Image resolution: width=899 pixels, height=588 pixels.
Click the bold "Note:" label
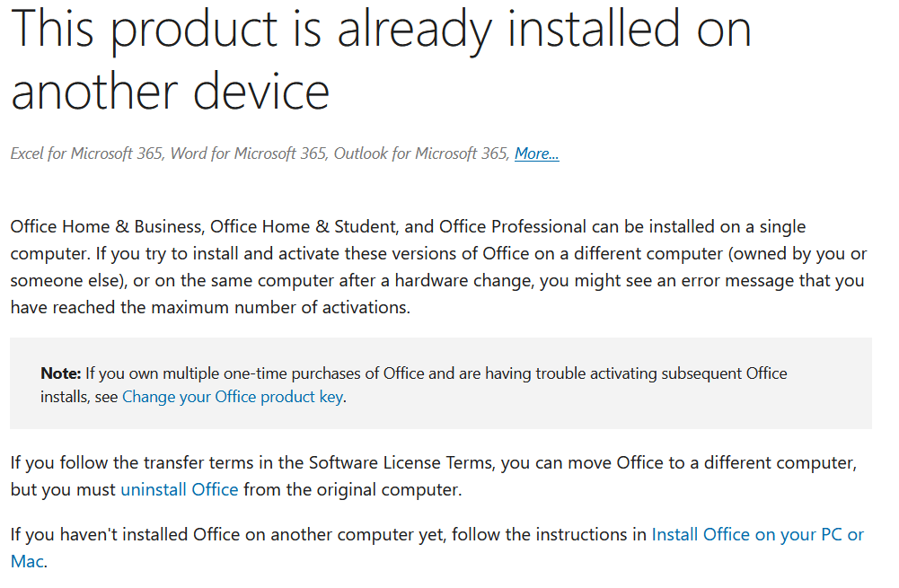61,373
